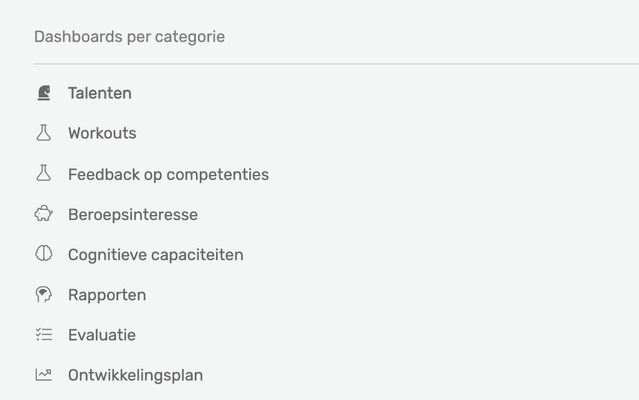The image size is (639, 400).
Task: Click the word 'capaciteiten' in the list
Action: pos(197,254)
